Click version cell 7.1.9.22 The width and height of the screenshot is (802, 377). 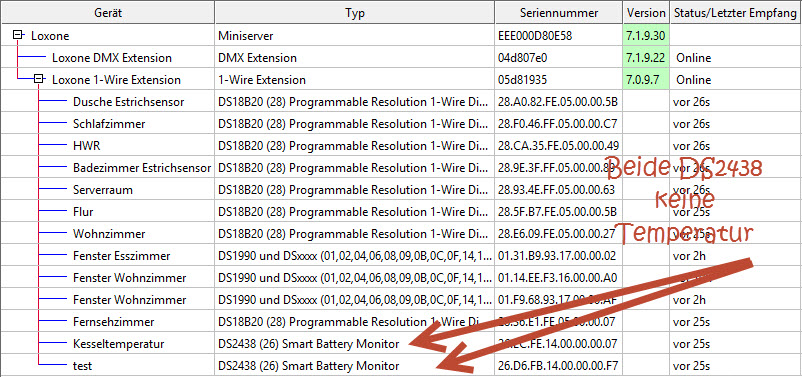coord(645,58)
